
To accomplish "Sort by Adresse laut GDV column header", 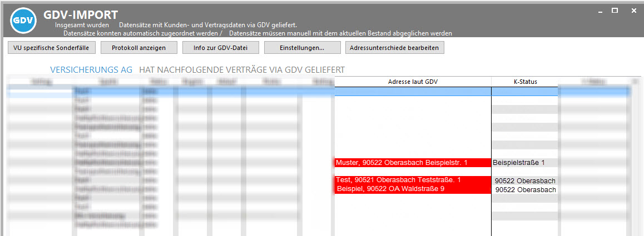I will 413,82.
